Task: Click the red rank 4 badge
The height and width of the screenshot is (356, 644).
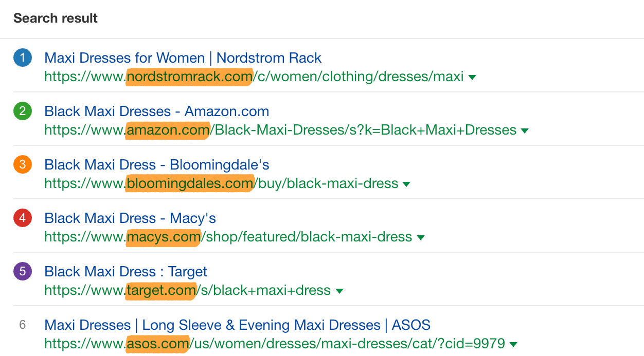Action: [x=23, y=218]
